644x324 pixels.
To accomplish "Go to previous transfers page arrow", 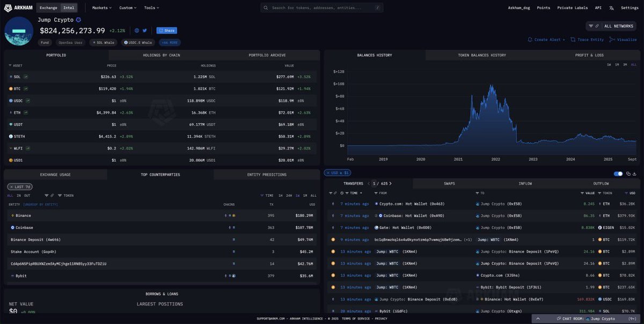I will pyautogui.click(x=369, y=183).
